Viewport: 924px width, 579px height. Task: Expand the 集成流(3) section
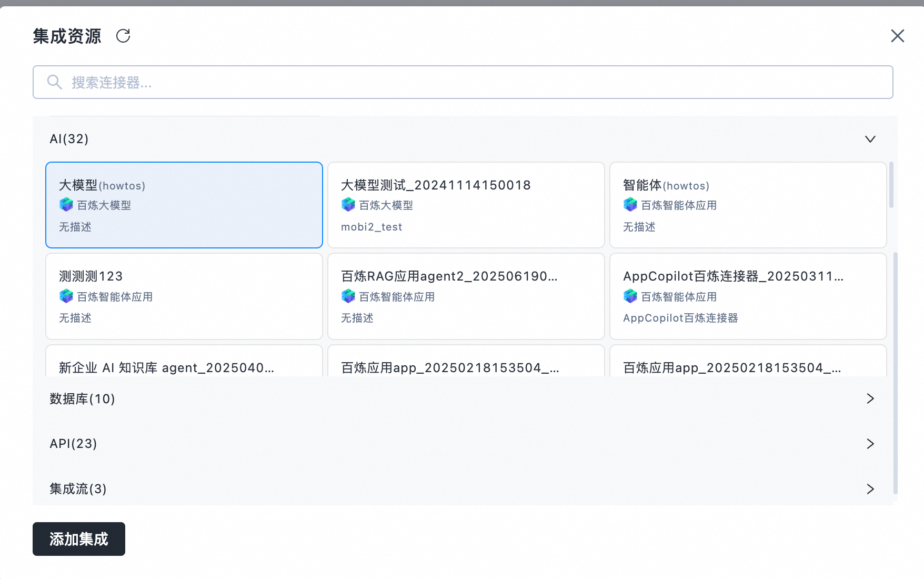(x=870, y=489)
